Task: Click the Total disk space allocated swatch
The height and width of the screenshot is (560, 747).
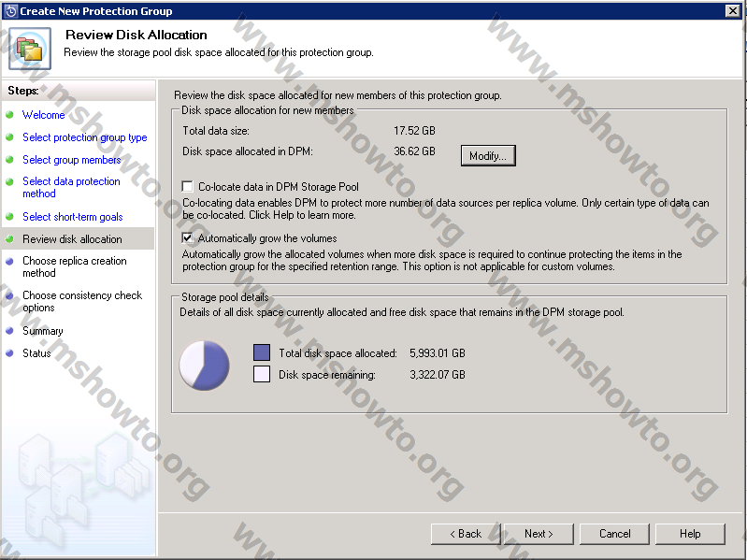Action: point(262,352)
